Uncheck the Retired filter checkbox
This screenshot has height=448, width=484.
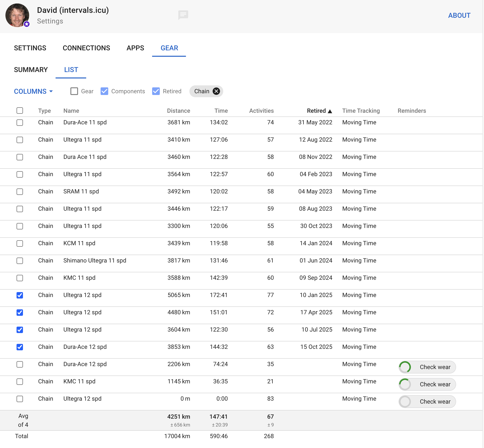[x=156, y=91]
